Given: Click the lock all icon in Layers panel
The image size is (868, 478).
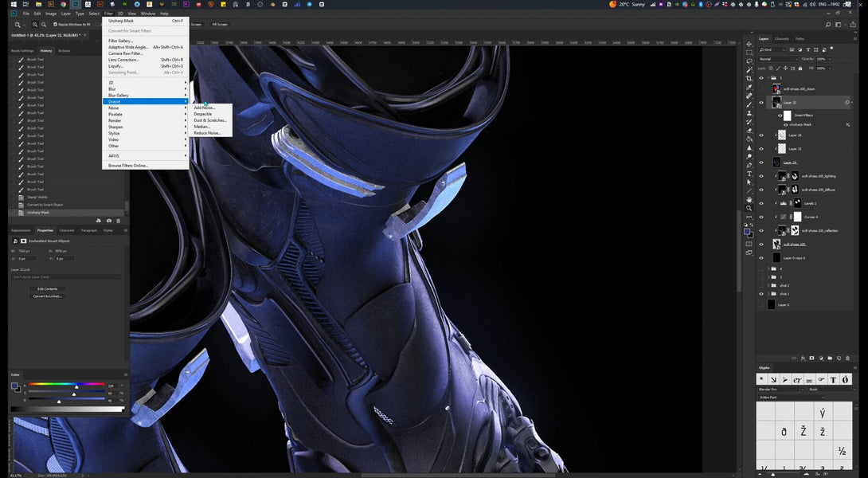Looking at the screenshot, I should pos(800,69).
